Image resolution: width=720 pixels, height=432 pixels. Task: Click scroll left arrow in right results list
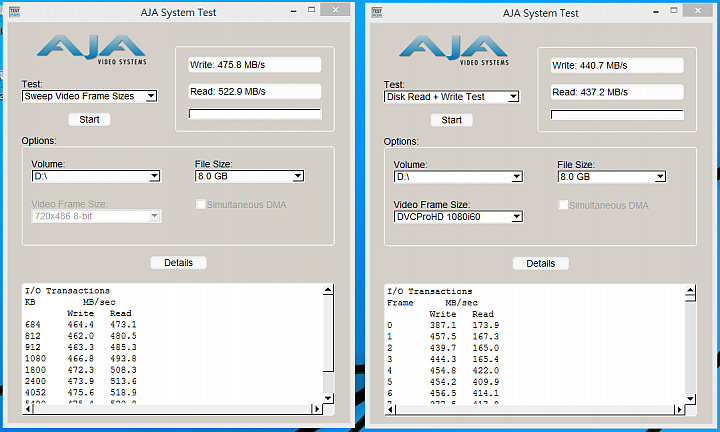pos(391,409)
